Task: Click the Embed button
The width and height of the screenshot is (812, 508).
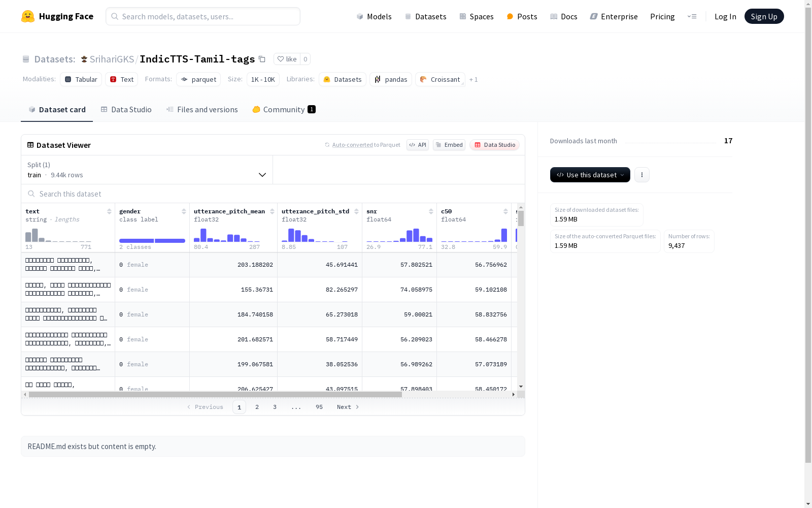Action: click(449, 145)
